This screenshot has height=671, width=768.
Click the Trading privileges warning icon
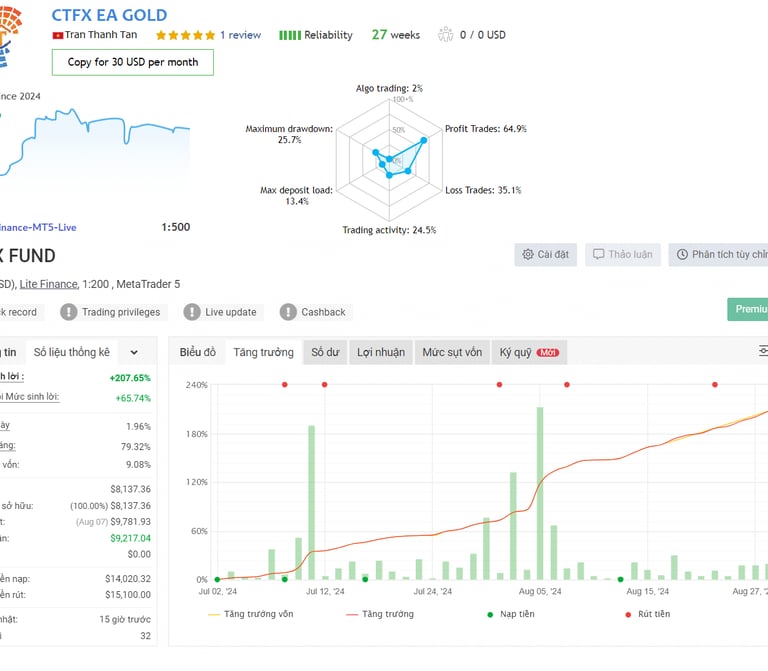coord(69,312)
